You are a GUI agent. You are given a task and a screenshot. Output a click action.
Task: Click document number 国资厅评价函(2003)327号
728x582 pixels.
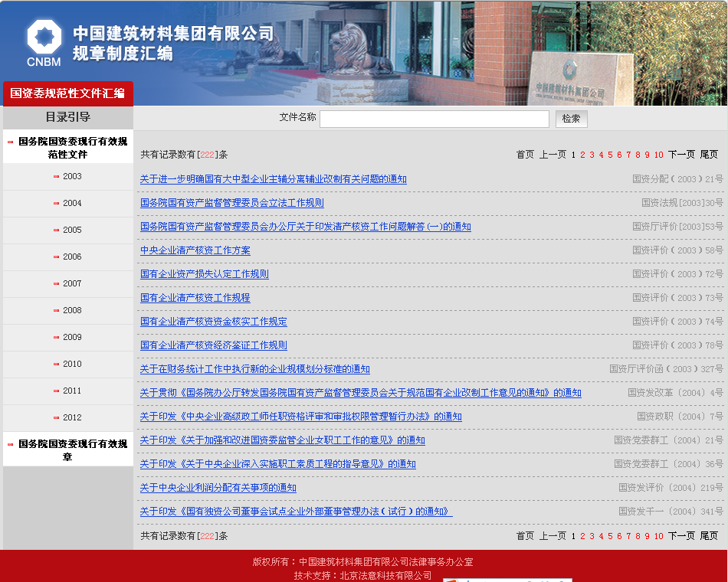(666, 369)
